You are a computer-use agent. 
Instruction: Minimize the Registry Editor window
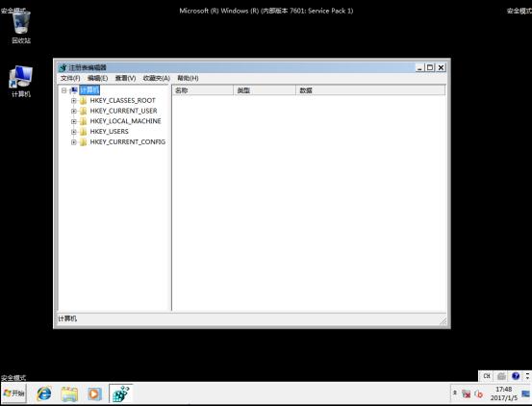click(x=420, y=68)
